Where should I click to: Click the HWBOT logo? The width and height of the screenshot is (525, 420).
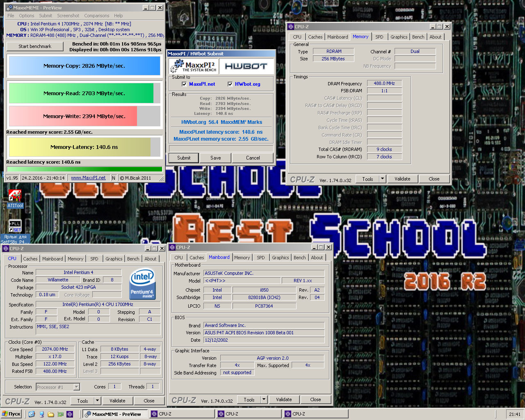click(246, 66)
